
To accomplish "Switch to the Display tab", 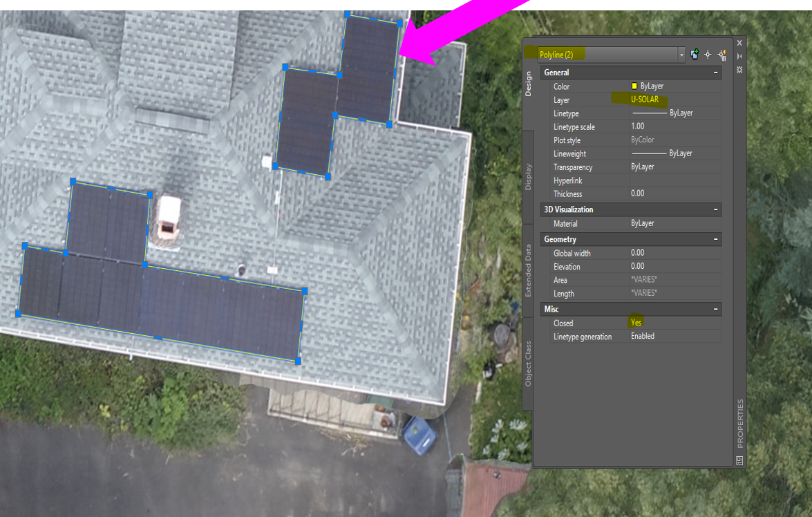I will point(529,177).
